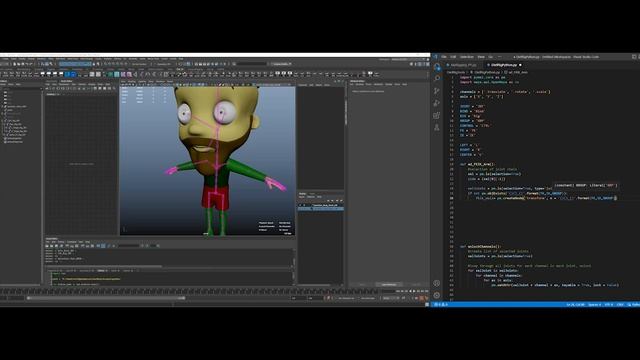Select the highlighted layer row in Layer Editor
This screenshot has height=360, width=640.
tap(321, 209)
